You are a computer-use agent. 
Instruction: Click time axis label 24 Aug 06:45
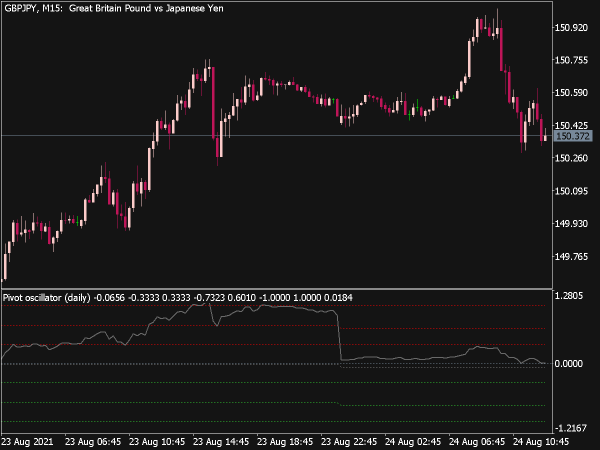pos(476,442)
